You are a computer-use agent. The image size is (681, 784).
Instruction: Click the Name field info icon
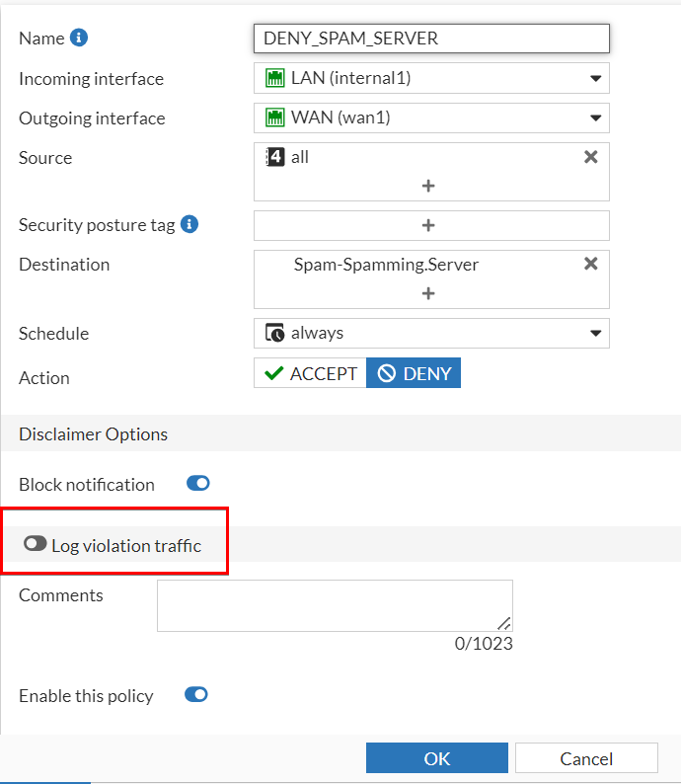coord(80,39)
